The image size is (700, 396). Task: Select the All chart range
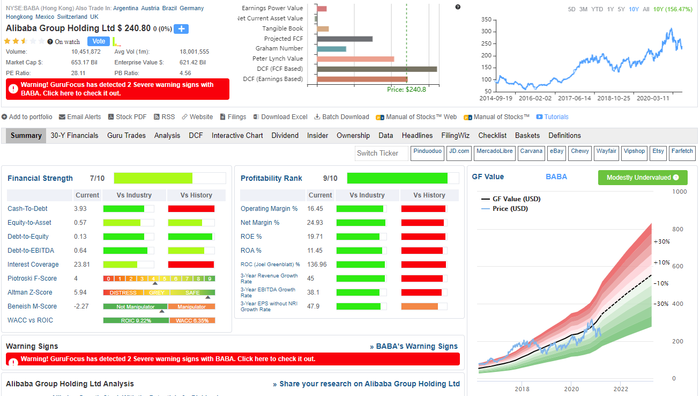coord(646,9)
